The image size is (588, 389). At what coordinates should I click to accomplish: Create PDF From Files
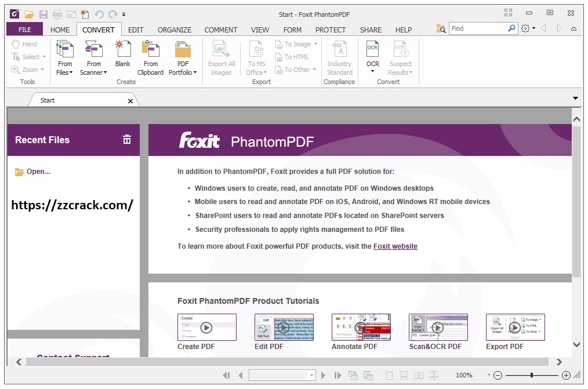click(64, 58)
